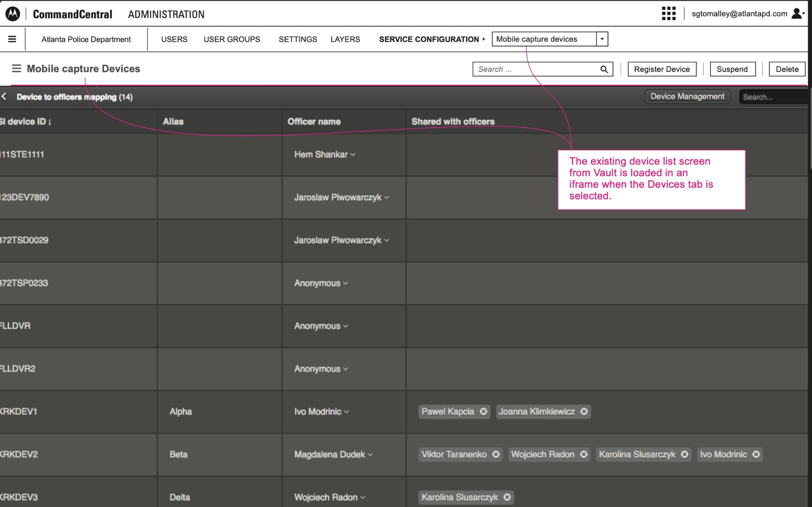
Task: Remove Karolina Slusarczyk from KRKDEV2 sharing
Action: point(684,454)
